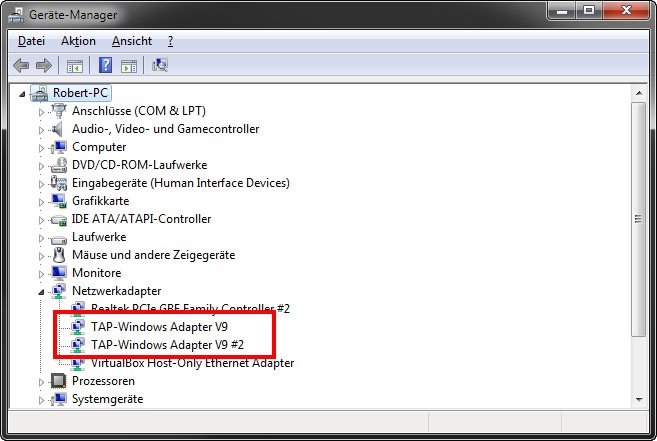Select Mäuse und andere Zeigegeräte label
This screenshot has width=657, height=441.
point(153,255)
